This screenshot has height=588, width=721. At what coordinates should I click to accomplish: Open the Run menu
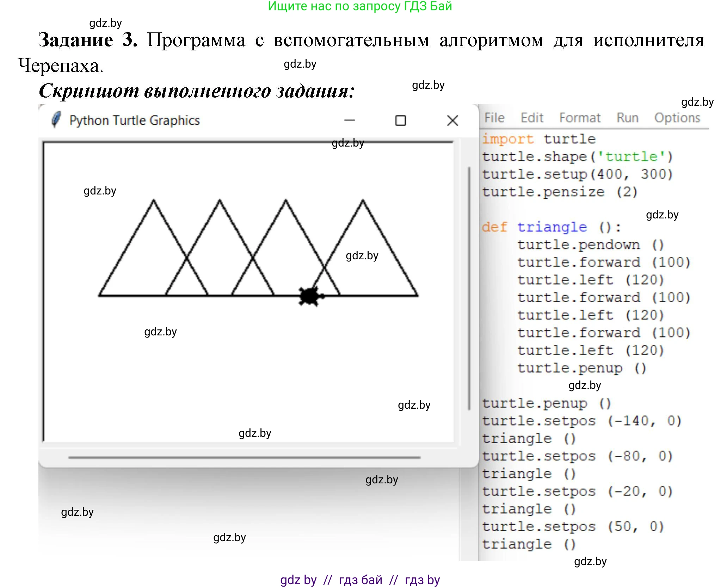[x=627, y=118]
